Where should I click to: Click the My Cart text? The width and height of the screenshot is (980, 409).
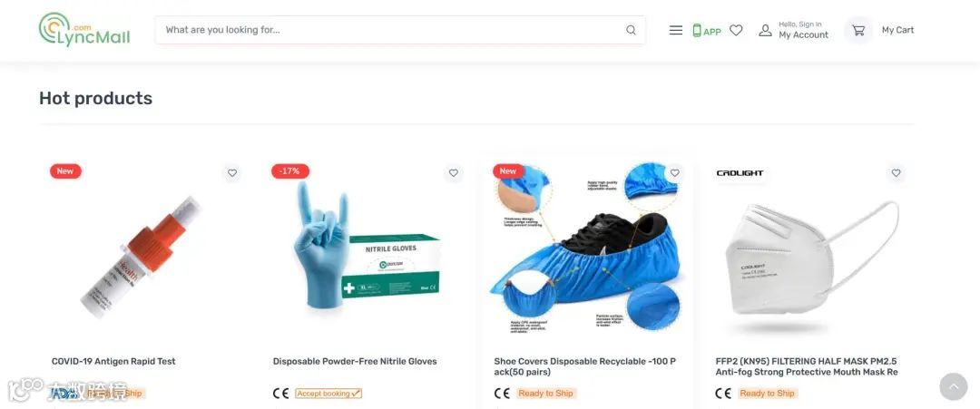pos(897,30)
